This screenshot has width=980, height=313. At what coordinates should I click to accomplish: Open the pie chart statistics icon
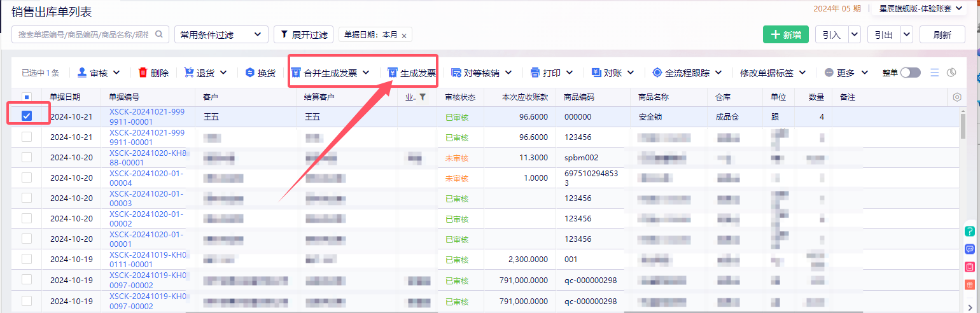click(x=952, y=73)
